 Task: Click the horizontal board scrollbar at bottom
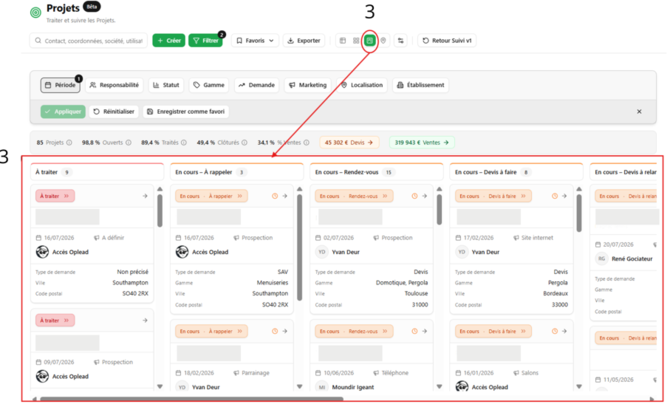[191, 399]
